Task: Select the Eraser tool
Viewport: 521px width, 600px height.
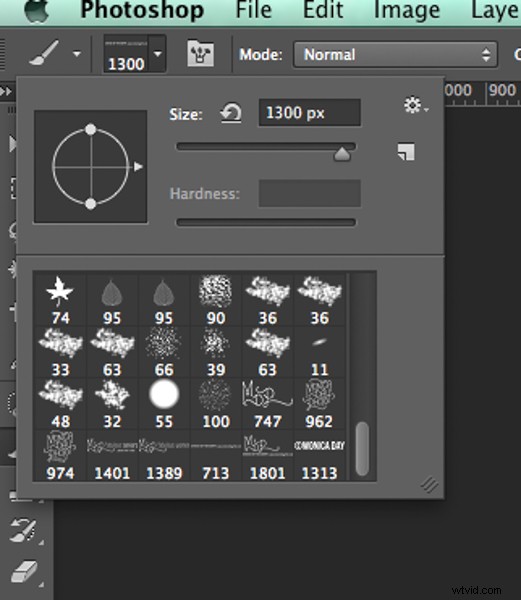Action: click(24, 572)
